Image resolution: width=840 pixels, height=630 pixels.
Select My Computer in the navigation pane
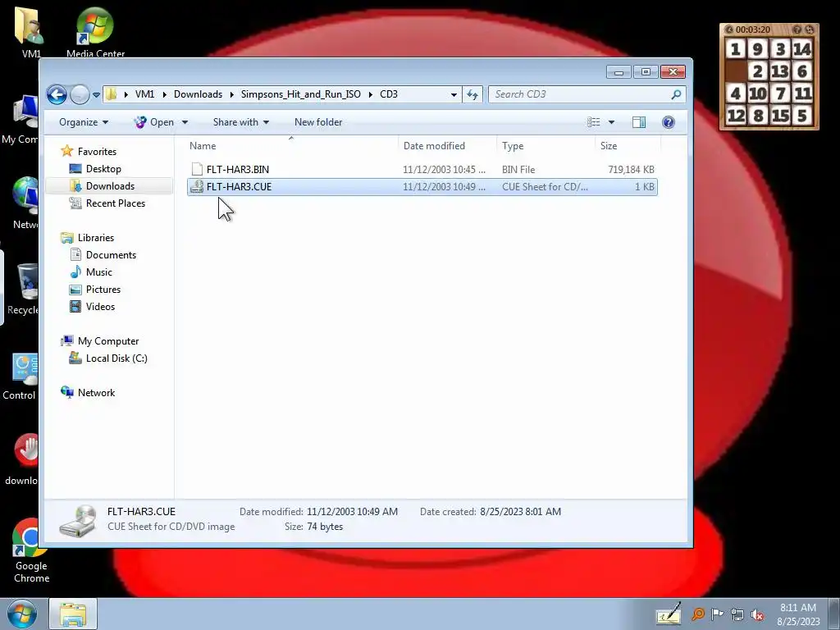[107, 340]
